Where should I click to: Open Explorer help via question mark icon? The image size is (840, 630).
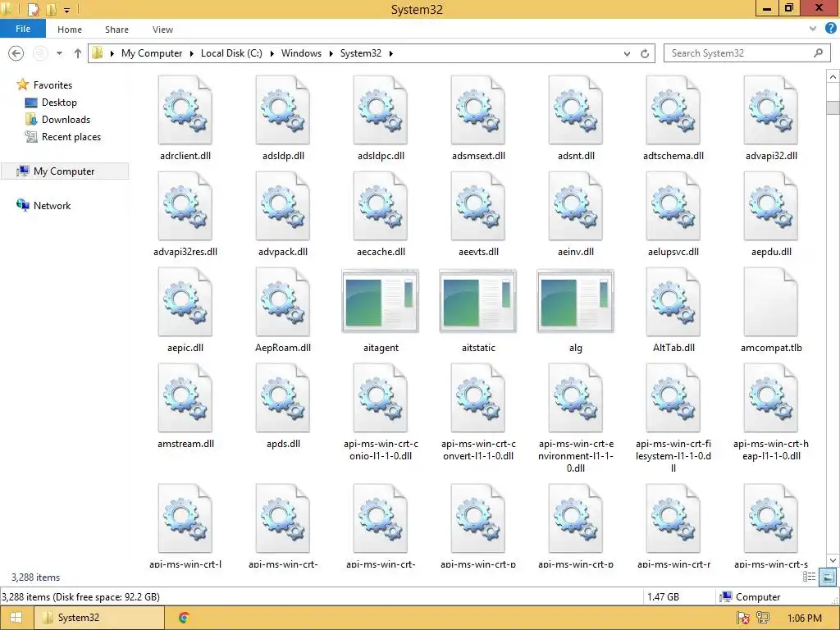click(x=830, y=29)
